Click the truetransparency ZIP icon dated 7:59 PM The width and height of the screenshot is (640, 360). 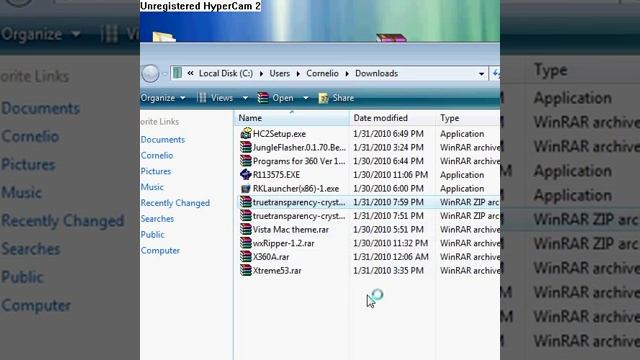[246, 202]
